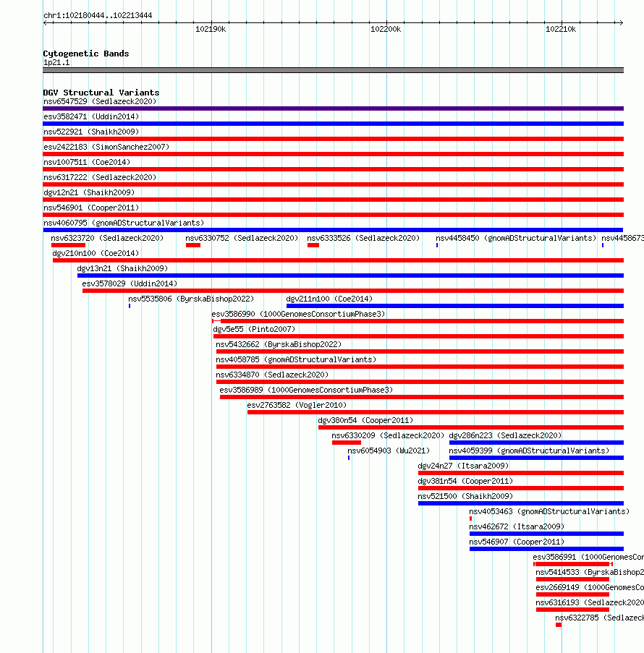Screen dimensions: 644x653
Task: Select the dgv210n100 (Coe2014) label
Action: click(96, 253)
